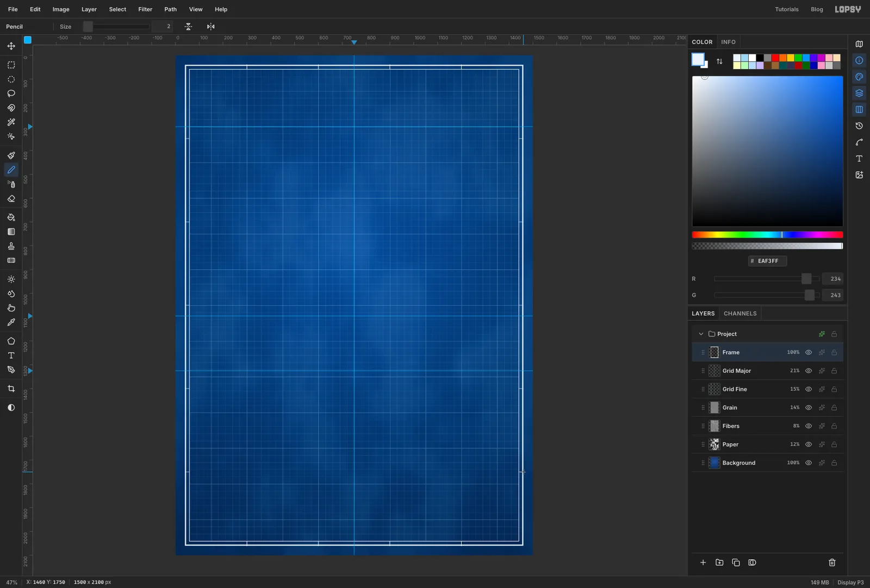The width and height of the screenshot is (870, 588).
Task: Add a new layer with plus icon
Action: [x=703, y=562]
